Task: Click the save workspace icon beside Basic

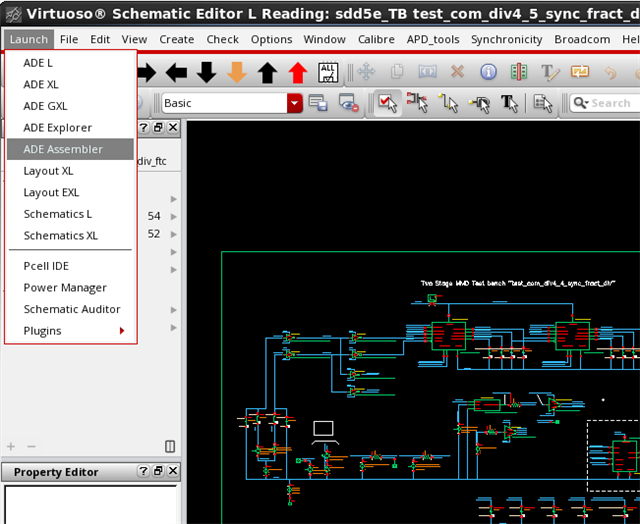Action: 318,103
